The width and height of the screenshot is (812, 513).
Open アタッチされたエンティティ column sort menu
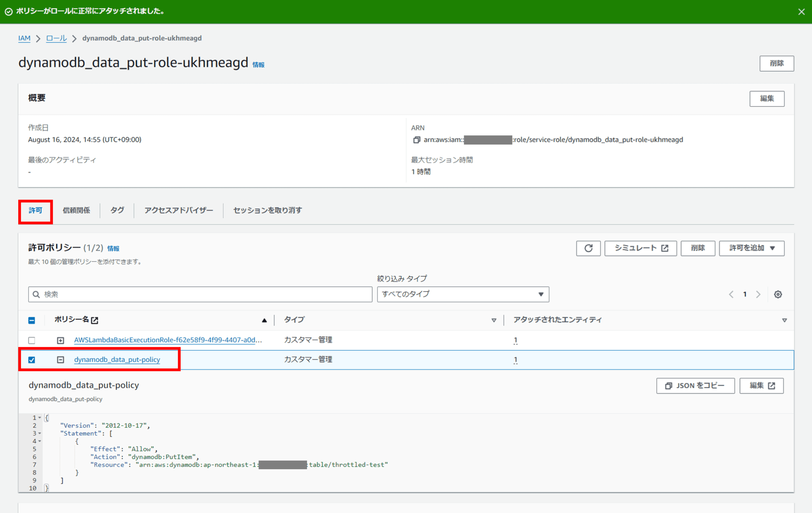tap(784, 320)
